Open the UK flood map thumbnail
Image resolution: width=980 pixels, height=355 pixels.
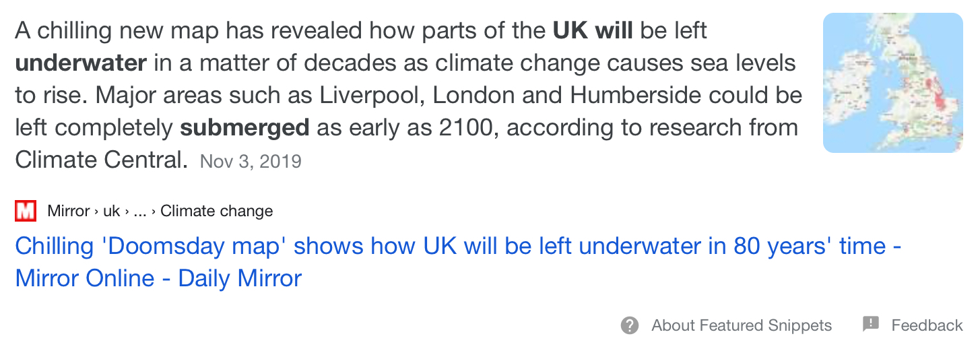(x=892, y=83)
